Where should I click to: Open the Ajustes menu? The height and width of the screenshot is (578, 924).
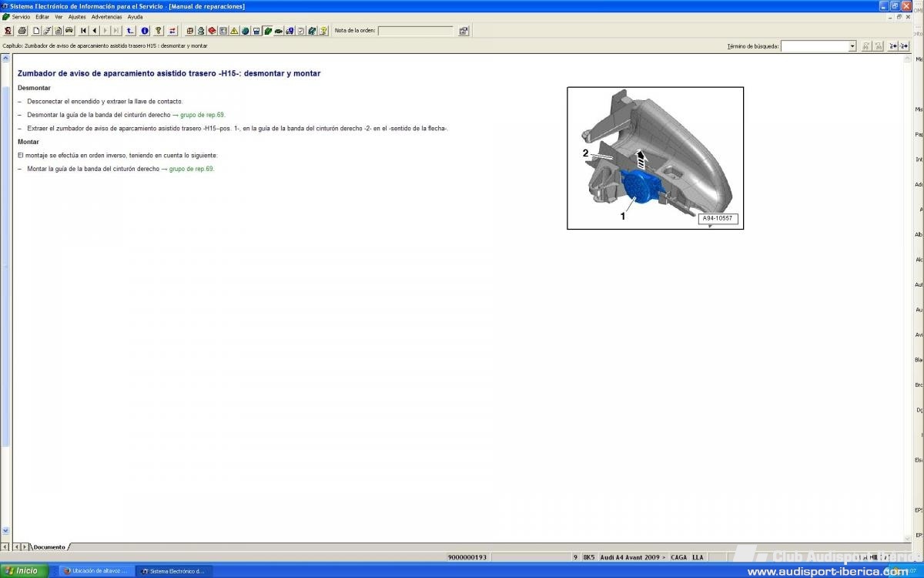point(77,17)
